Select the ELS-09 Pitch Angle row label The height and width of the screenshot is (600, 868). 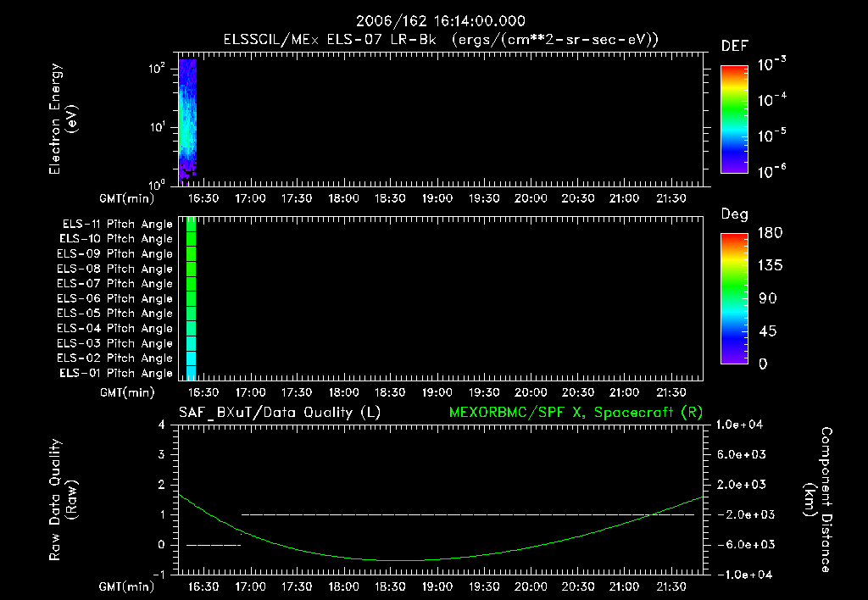114,254
